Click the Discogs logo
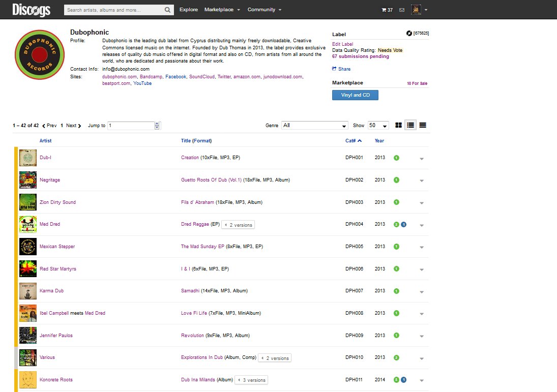This screenshot has height=392, width=557. tap(31, 10)
